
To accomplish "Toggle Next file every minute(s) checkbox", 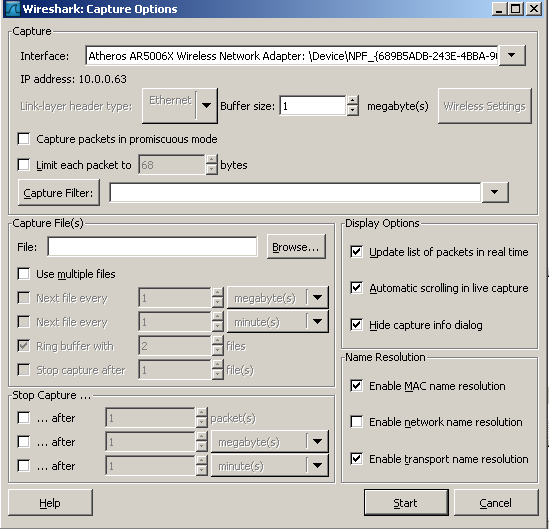I will coord(23,322).
